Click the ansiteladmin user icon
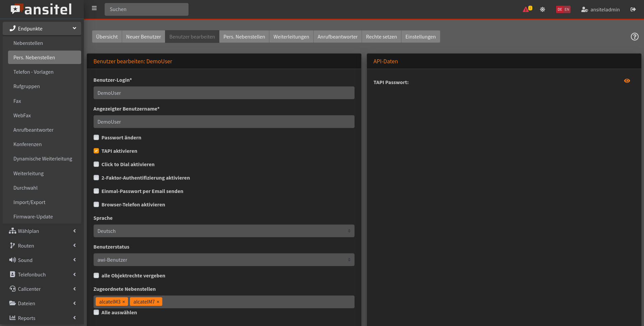644x326 pixels. tap(584, 9)
